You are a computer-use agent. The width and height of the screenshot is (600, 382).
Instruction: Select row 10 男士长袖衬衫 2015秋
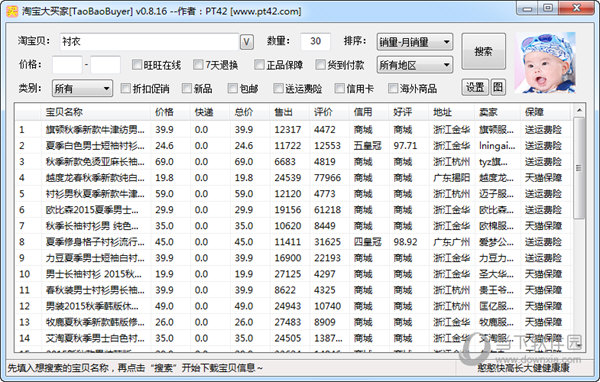point(294,274)
